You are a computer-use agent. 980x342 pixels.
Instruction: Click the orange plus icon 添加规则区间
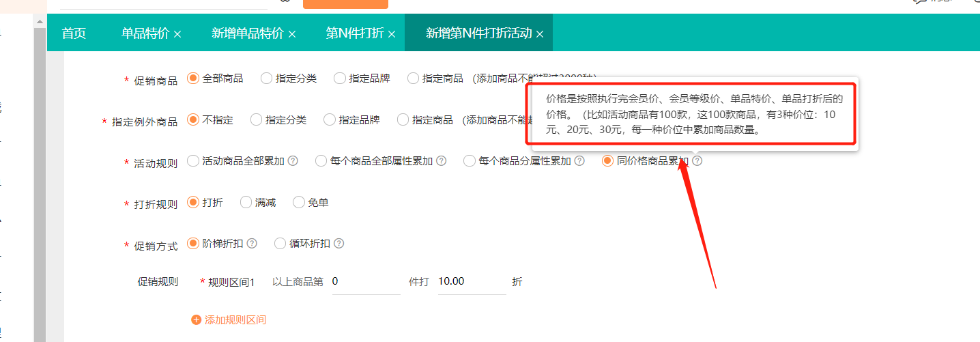click(197, 319)
